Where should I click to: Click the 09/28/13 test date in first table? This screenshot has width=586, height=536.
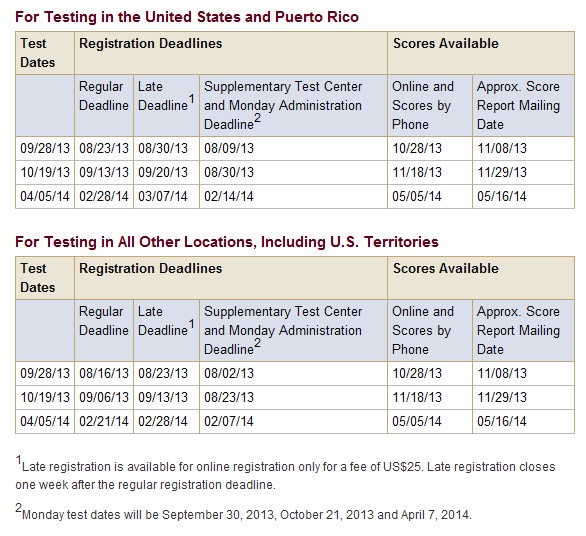45,148
